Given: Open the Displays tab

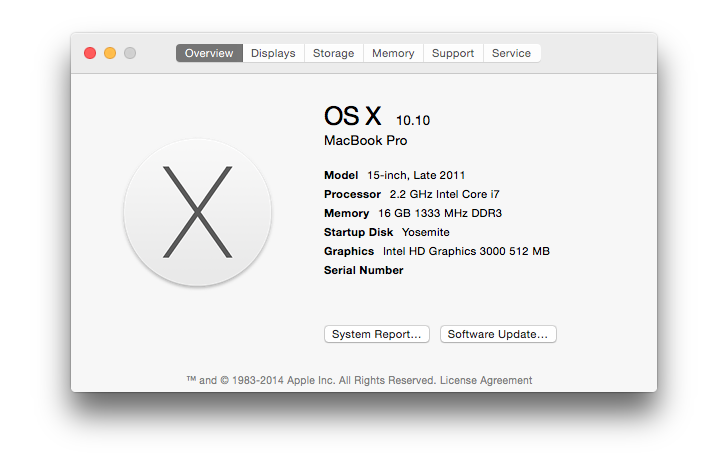Looking at the screenshot, I should [x=273, y=53].
